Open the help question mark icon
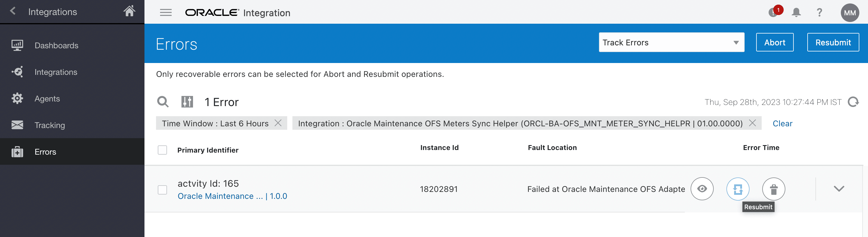Image resolution: width=868 pixels, height=237 pixels. pos(819,13)
